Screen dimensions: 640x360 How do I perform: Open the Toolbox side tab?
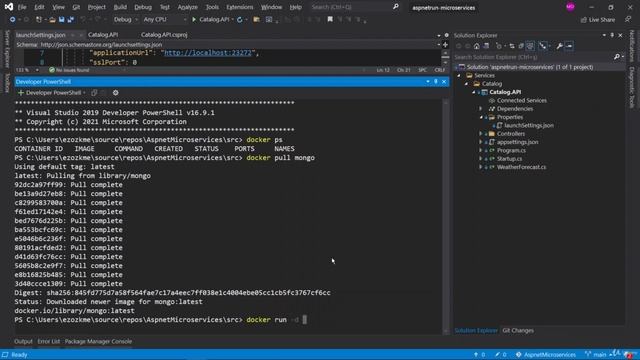(x=7, y=83)
